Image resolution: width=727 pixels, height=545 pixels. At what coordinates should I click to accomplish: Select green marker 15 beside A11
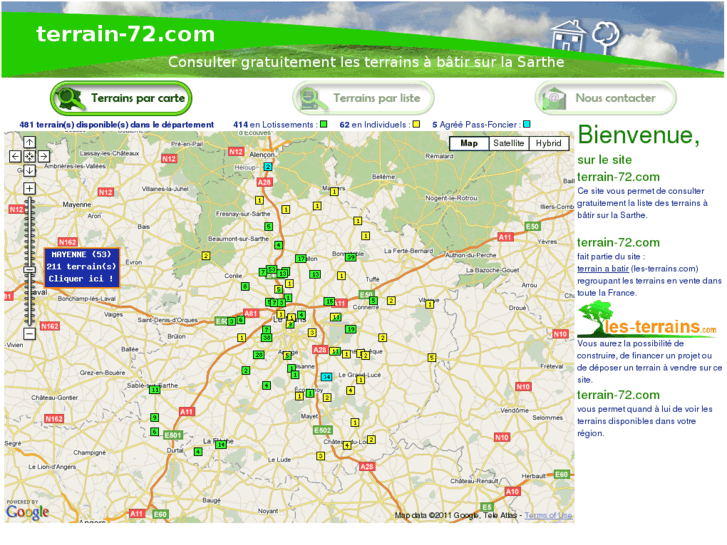coord(329,301)
